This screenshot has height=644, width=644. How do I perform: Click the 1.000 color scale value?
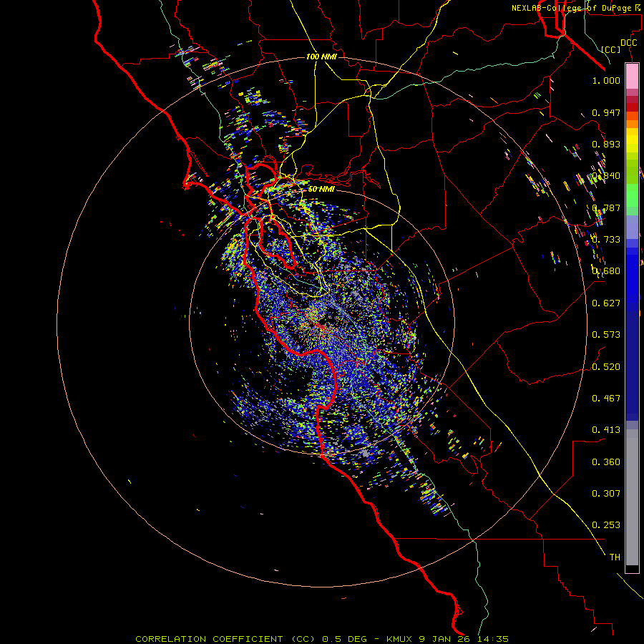pos(606,80)
